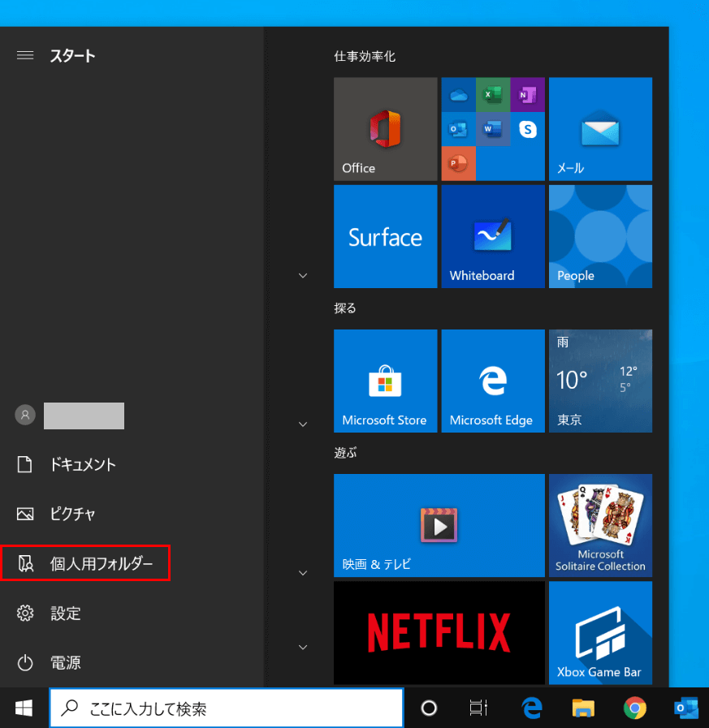709x728 pixels.
Task: Open Cortana from the taskbar
Action: click(x=429, y=708)
